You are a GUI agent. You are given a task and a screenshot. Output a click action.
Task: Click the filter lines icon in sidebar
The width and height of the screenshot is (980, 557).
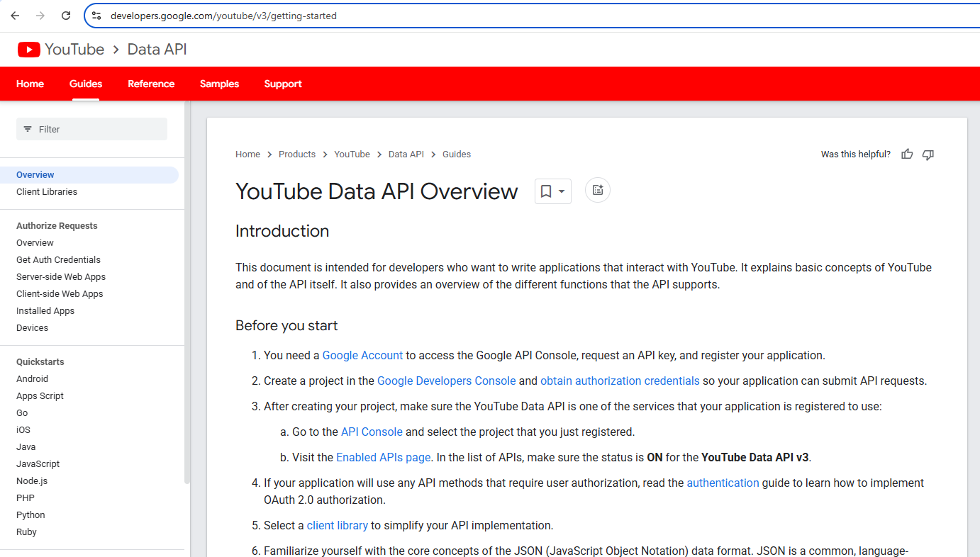(x=28, y=129)
